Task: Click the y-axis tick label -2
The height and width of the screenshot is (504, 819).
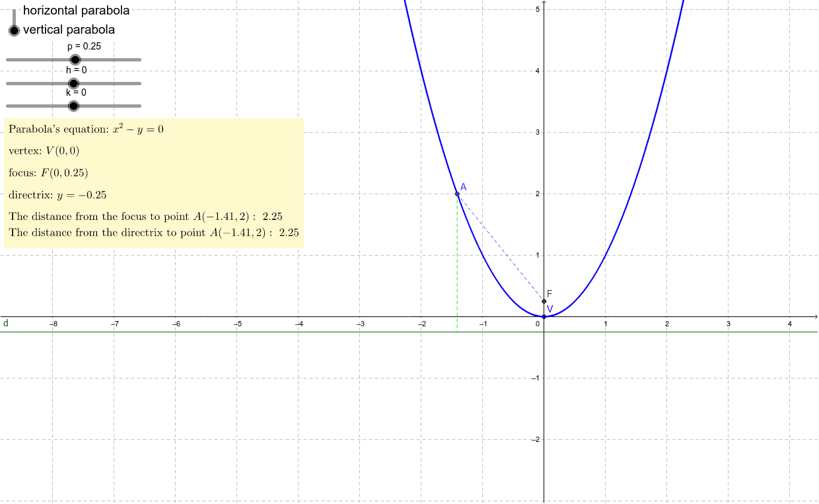Action: (536, 439)
